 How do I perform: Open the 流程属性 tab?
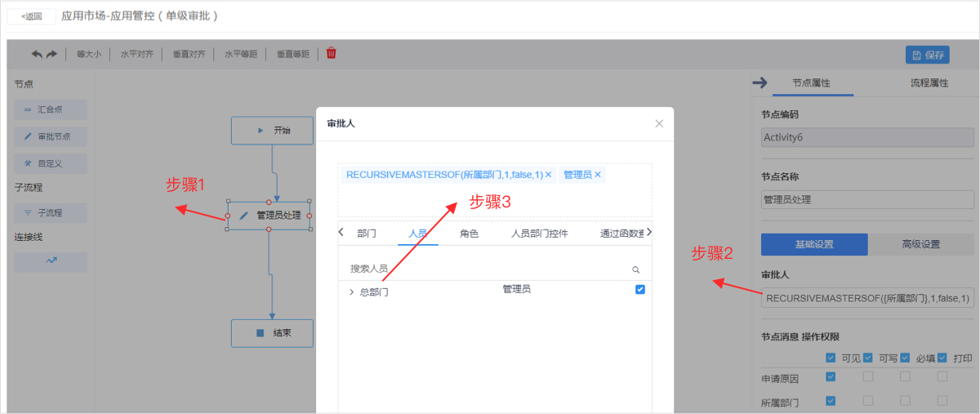pos(929,83)
